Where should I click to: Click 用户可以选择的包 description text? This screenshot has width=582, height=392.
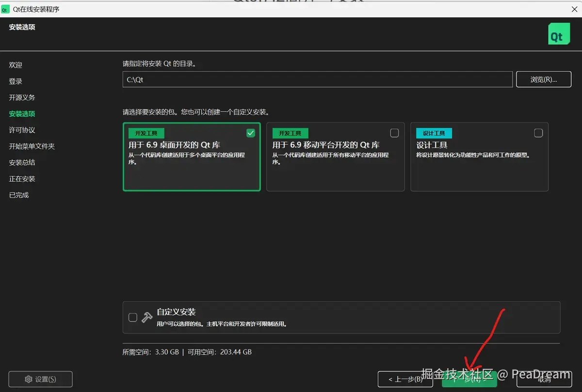(222, 324)
